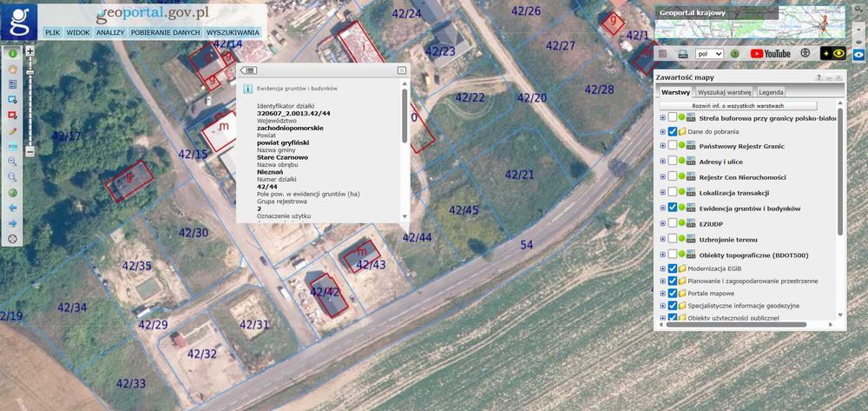
Task: Click the magnifier zoom-out tool
Action: (12, 177)
